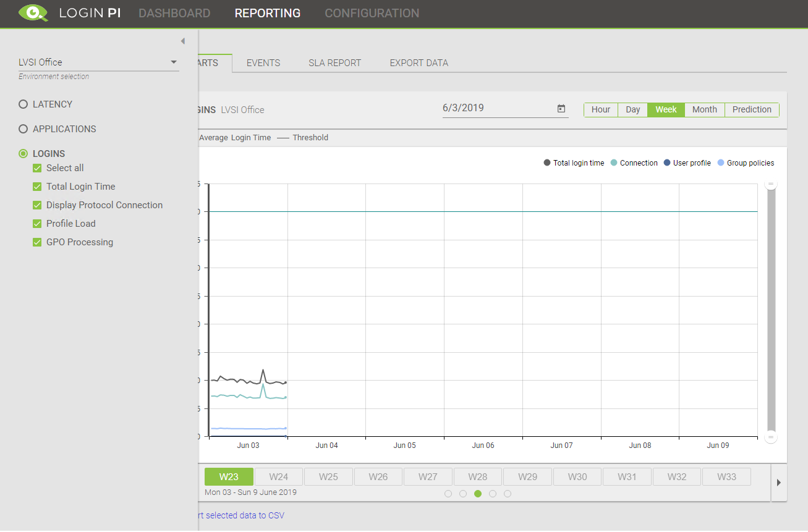Screen dimensions: 808x532
Task: Toggle Connection legend dot
Action: click(614, 163)
